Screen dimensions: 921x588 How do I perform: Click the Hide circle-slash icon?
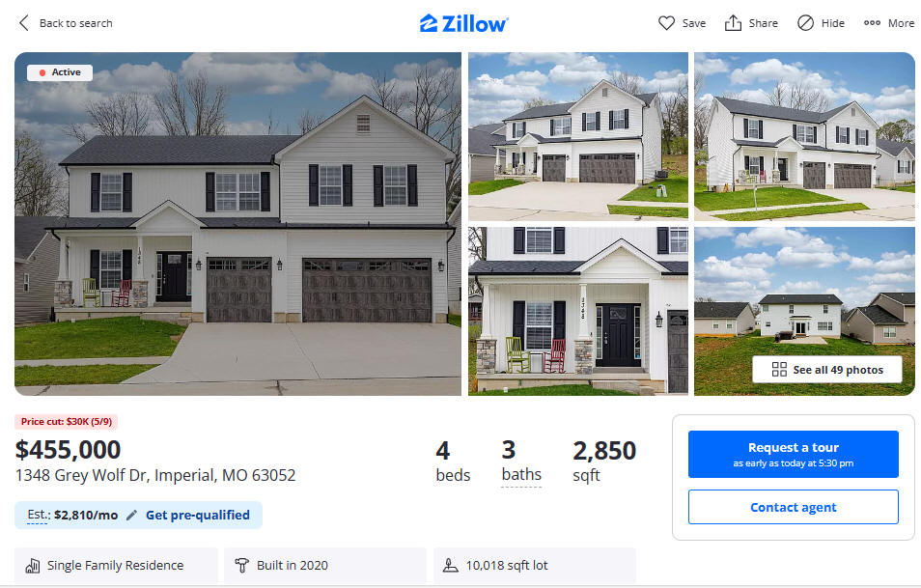(805, 23)
